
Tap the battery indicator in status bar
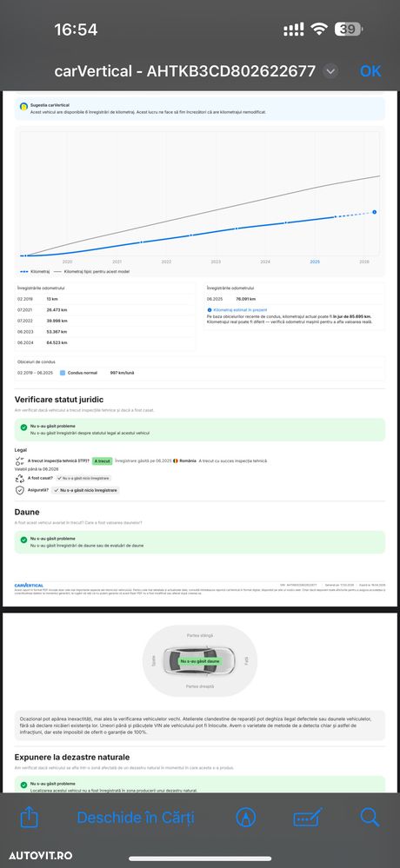[349, 30]
